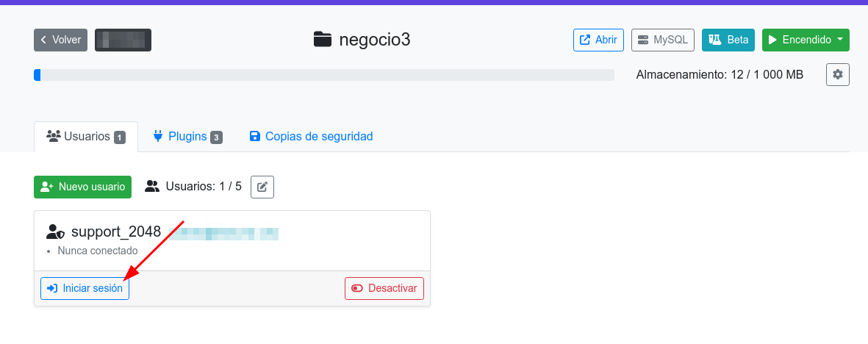Click the group icon before Usuarios: 1 / 5
868x344 pixels.
pyautogui.click(x=152, y=187)
